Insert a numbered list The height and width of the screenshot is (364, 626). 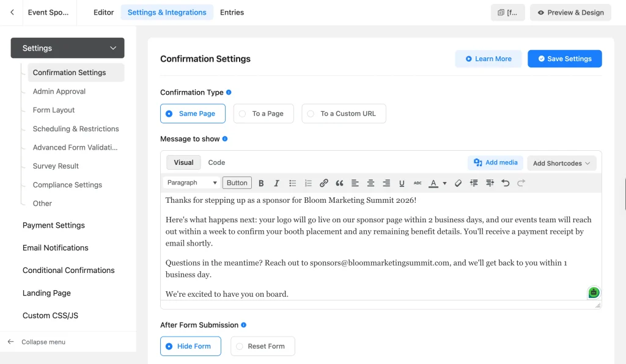(308, 183)
